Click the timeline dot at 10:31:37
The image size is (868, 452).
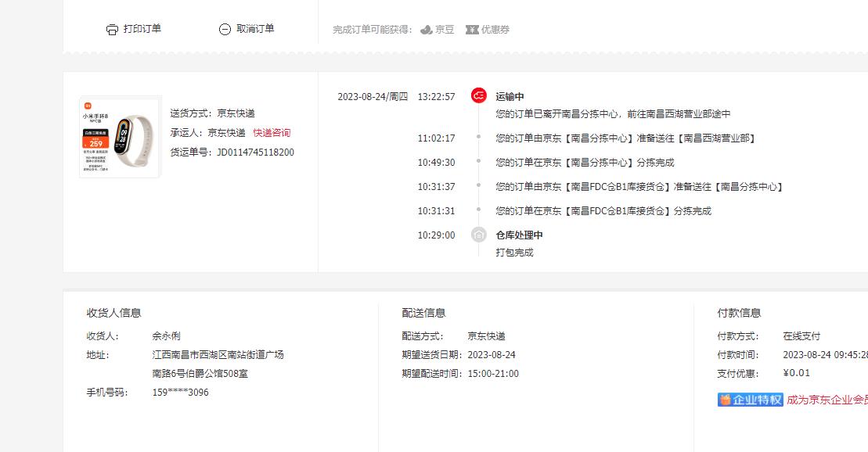(479, 185)
